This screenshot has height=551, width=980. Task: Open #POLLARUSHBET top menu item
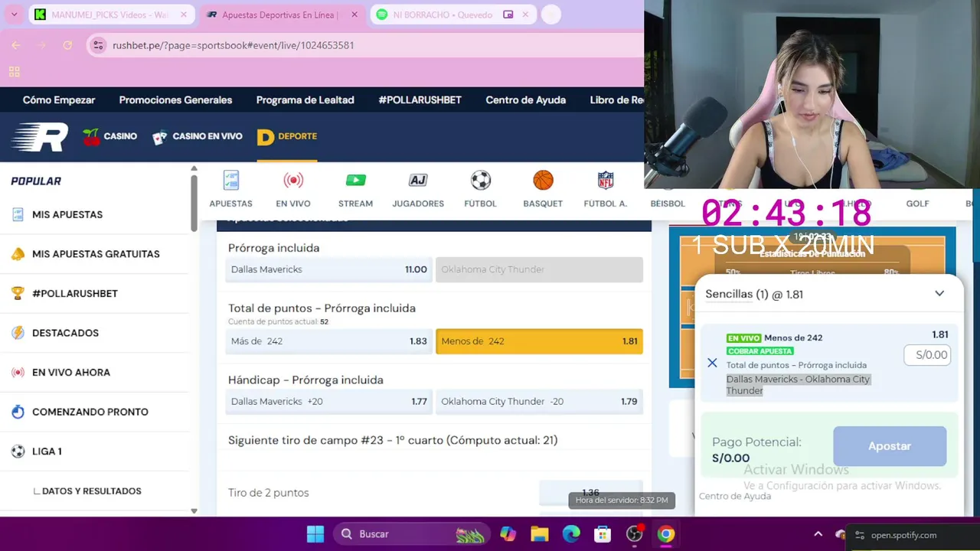pyautogui.click(x=420, y=100)
